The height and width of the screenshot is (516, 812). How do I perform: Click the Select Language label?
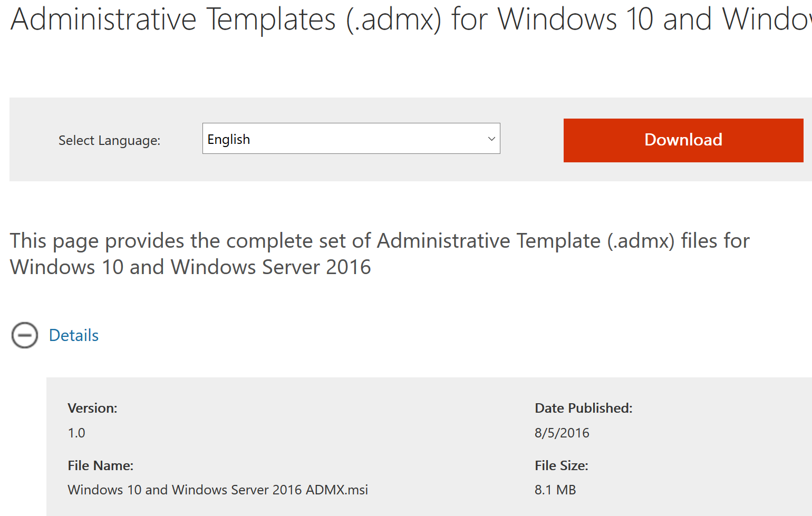(x=109, y=141)
